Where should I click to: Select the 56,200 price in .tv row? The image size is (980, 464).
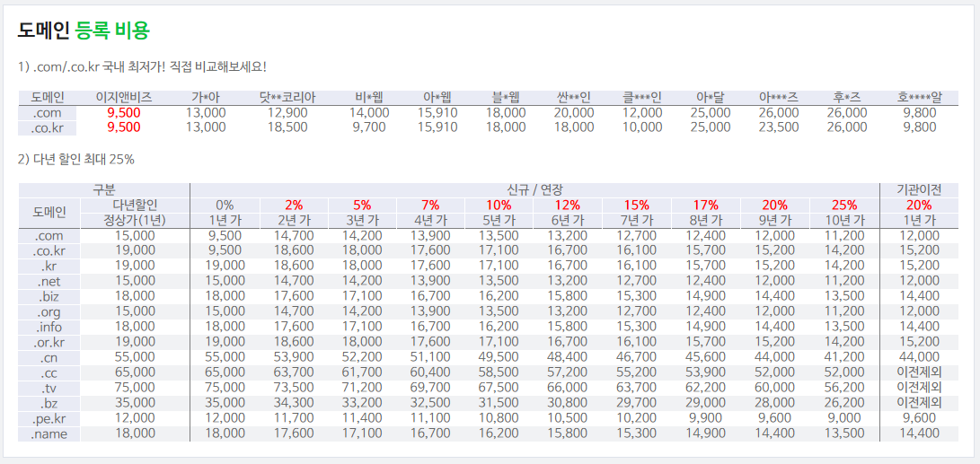[844, 388]
